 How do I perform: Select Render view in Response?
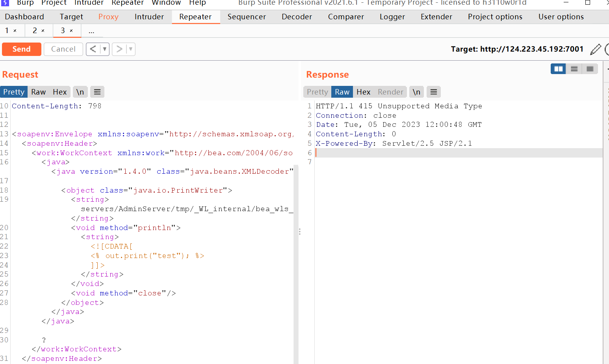[x=390, y=92]
